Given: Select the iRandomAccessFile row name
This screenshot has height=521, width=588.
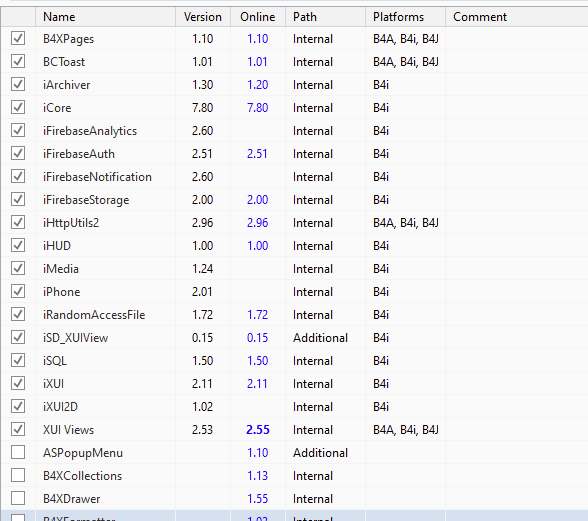Looking at the screenshot, I should 94,315.
